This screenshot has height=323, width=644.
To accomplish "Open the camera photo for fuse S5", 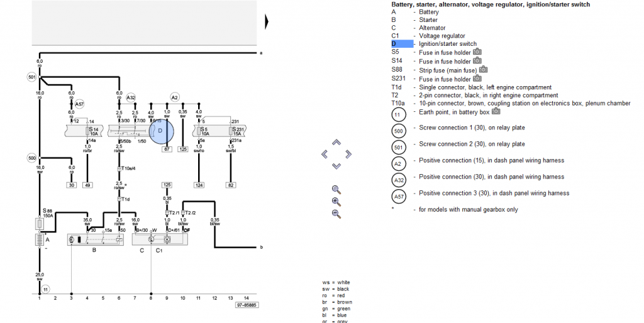I will 477,52.
